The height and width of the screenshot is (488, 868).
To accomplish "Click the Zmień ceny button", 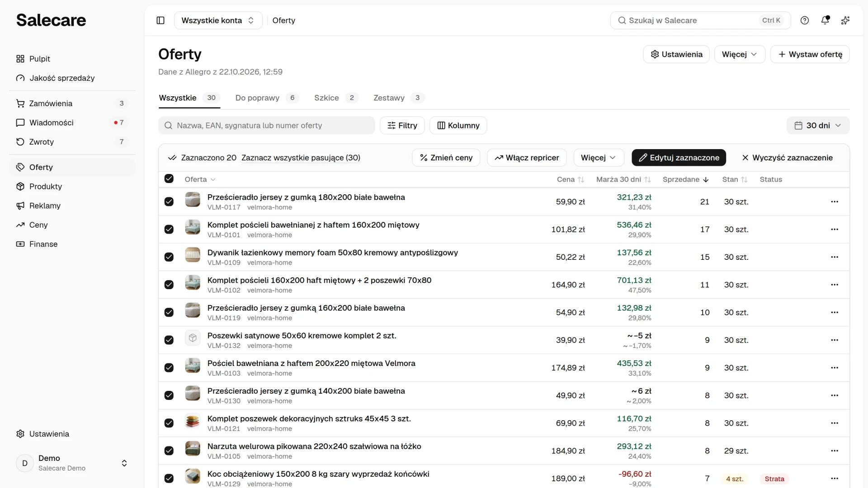I will point(446,158).
